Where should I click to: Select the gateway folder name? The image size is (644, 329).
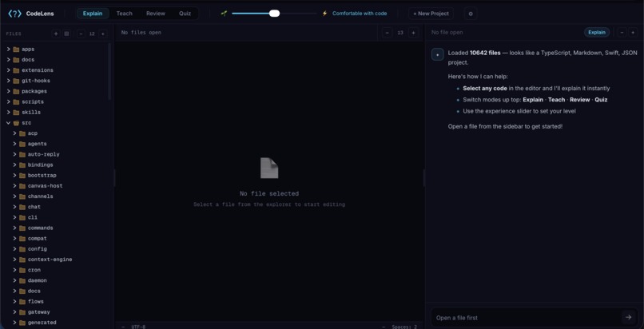click(39, 312)
